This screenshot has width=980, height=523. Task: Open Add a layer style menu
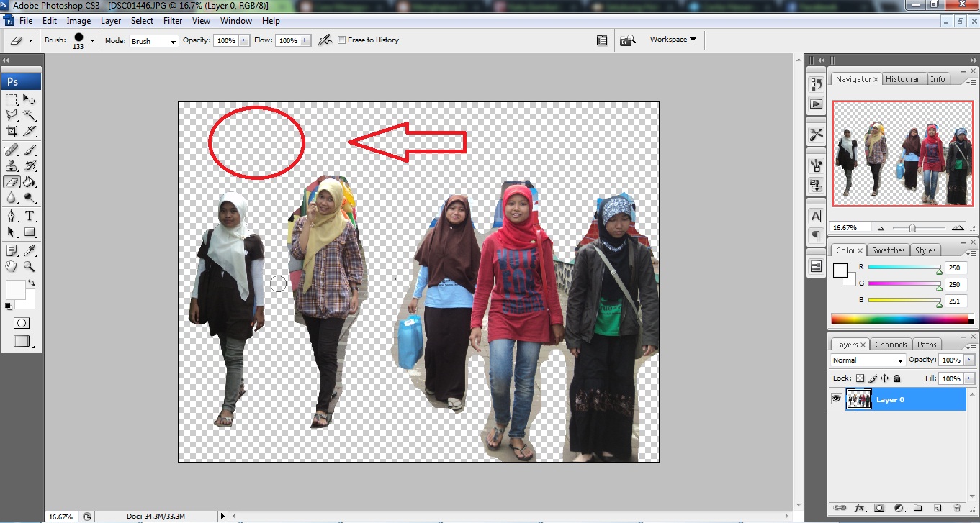859,508
